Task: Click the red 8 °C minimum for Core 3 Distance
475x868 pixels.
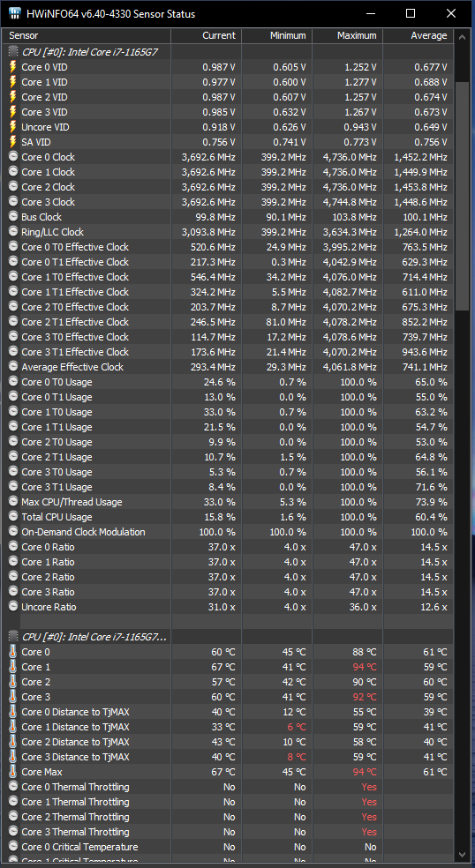Action: click(x=297, y=756)
